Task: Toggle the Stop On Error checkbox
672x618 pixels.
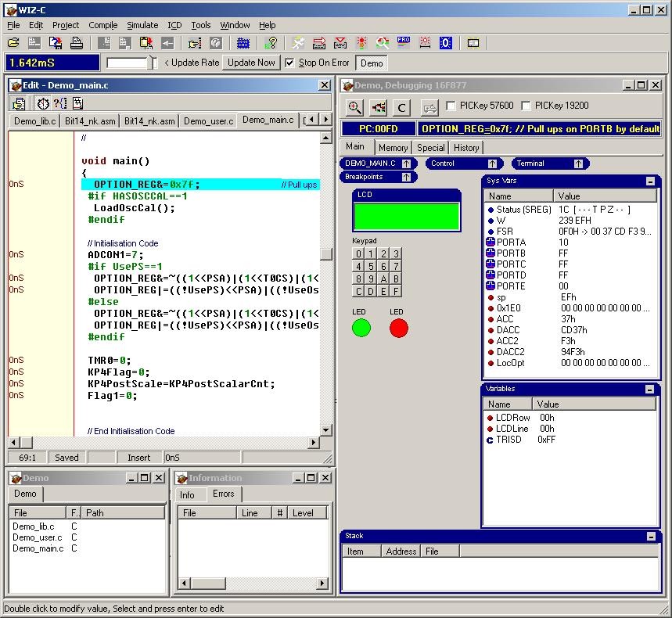Action: click(289, 63)
